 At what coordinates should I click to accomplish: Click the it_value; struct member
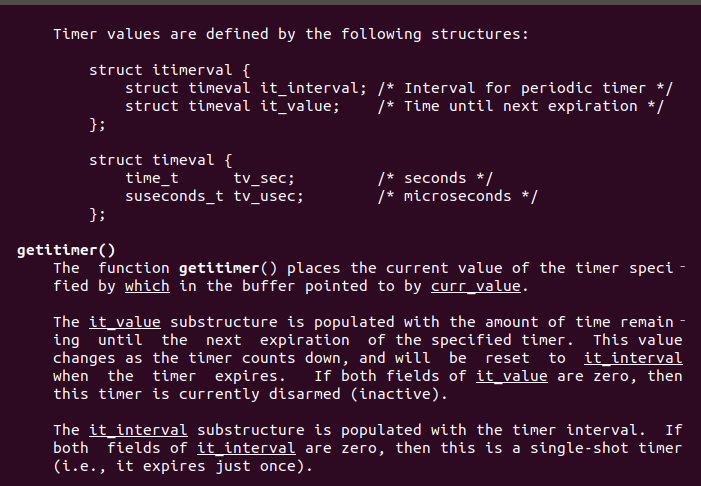300,106
